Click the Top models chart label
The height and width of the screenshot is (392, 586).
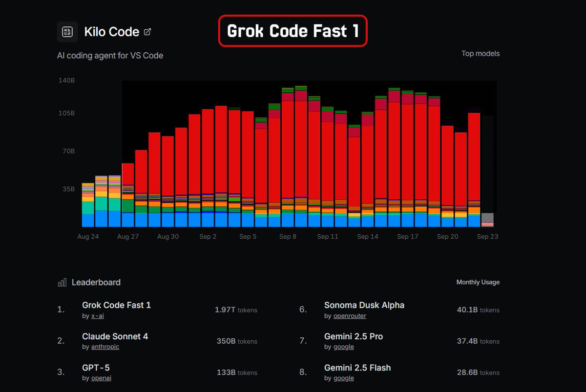481,54
